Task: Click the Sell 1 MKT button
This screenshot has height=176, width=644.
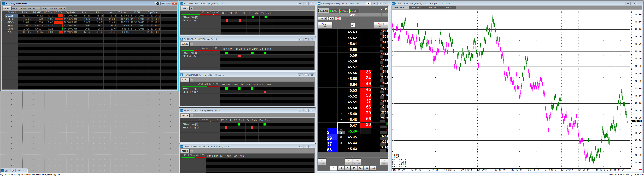Action: [x=381, y=25]
